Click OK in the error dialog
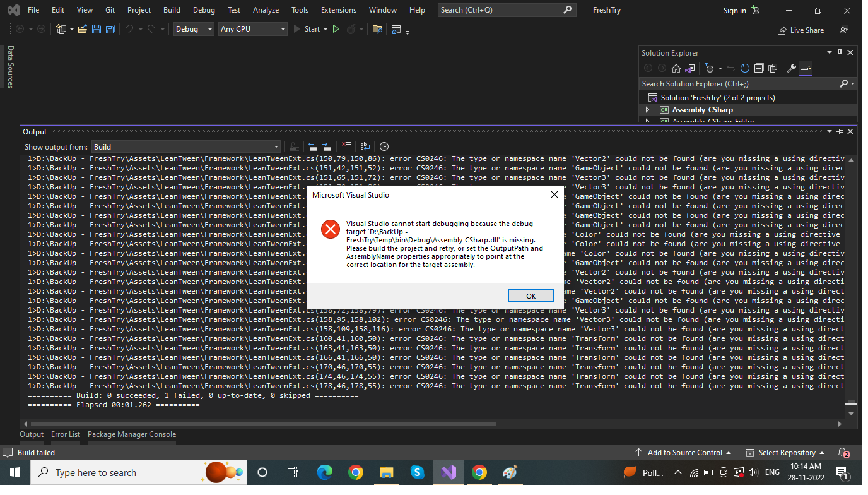 (531, 296)
